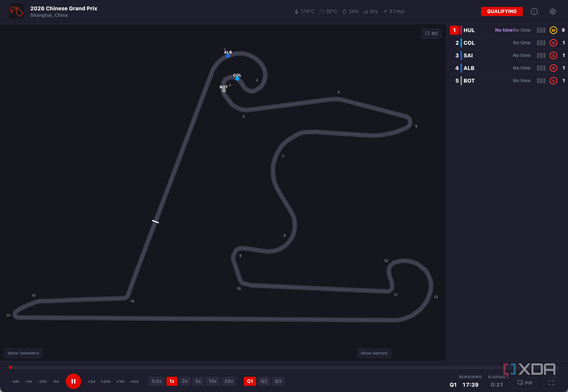This screenshot has height=392, width=568.
Task: Skip forward thirty seconds with +30s
Action: [x=106, y=381]
